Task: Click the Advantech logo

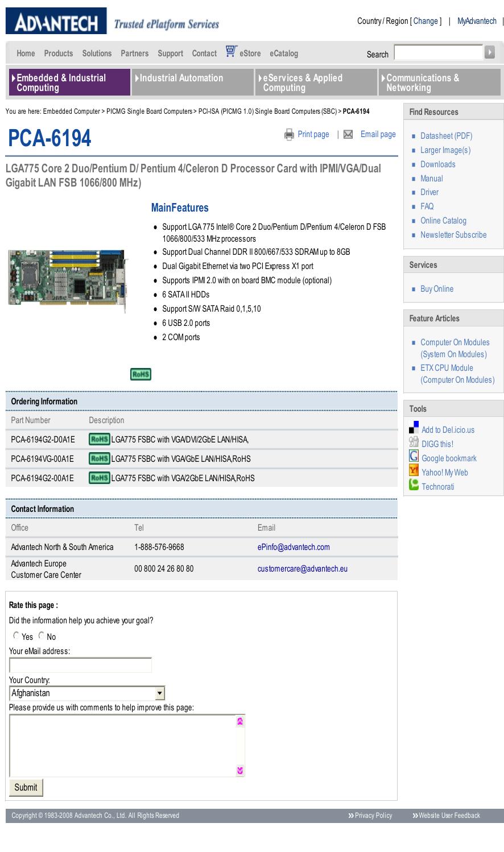Action: pos(56,21)
